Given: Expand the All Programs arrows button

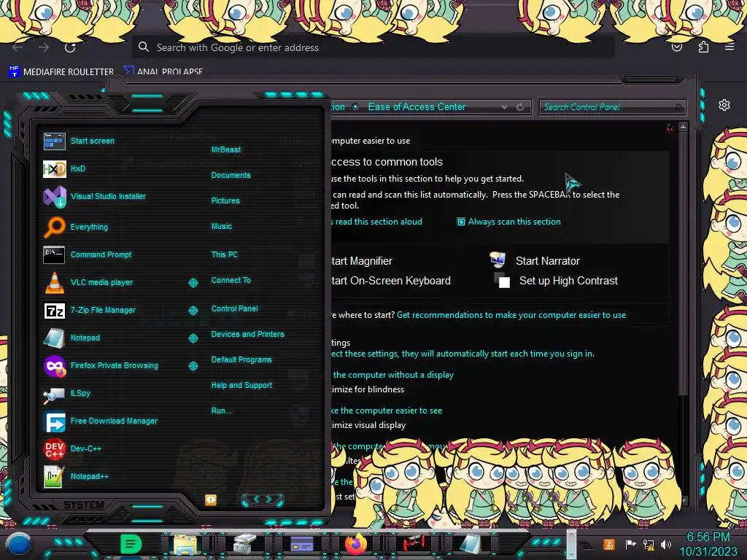Looking at the screenshot, I should (263, 499).
